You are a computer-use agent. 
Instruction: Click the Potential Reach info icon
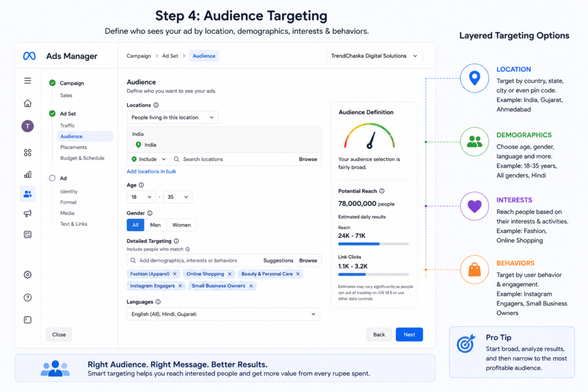(x=382, y=191)
